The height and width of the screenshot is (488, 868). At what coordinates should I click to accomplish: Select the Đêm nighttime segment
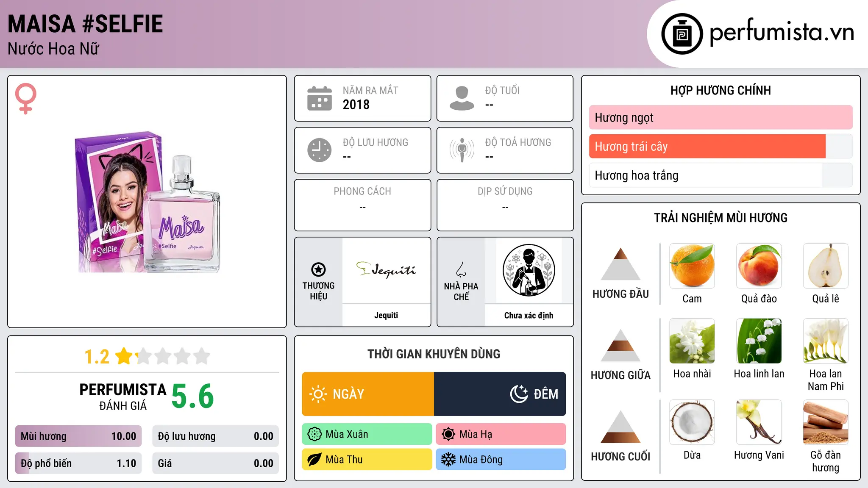click(500, 394)
